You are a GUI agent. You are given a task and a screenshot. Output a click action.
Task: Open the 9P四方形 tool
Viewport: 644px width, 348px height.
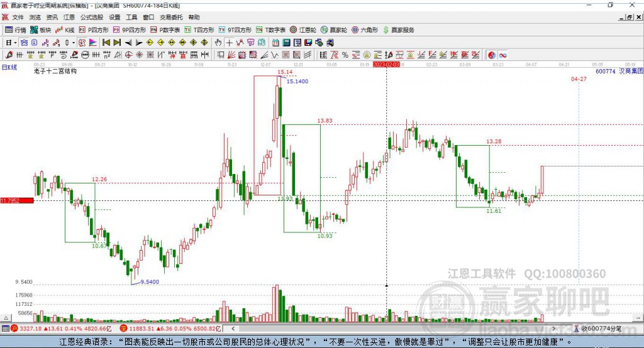click(x=130, y=30)
